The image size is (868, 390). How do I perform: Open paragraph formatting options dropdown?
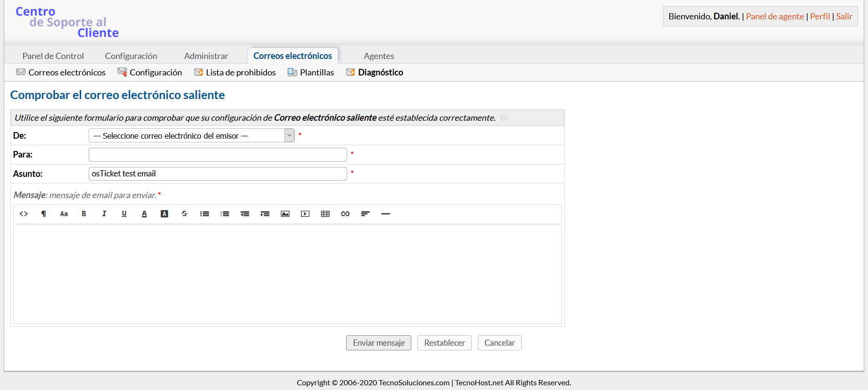(x=44, y=214)
